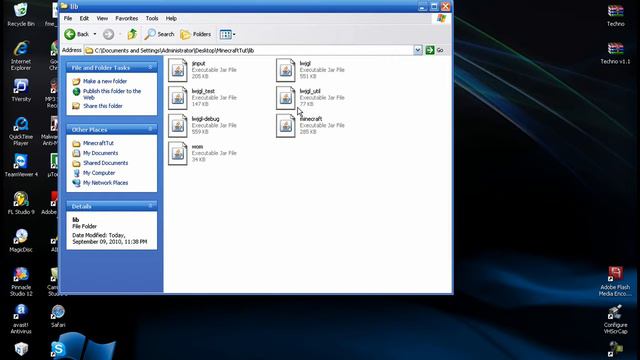
Task: Click Publish this folder to the Web
Action: click(112, 94)
